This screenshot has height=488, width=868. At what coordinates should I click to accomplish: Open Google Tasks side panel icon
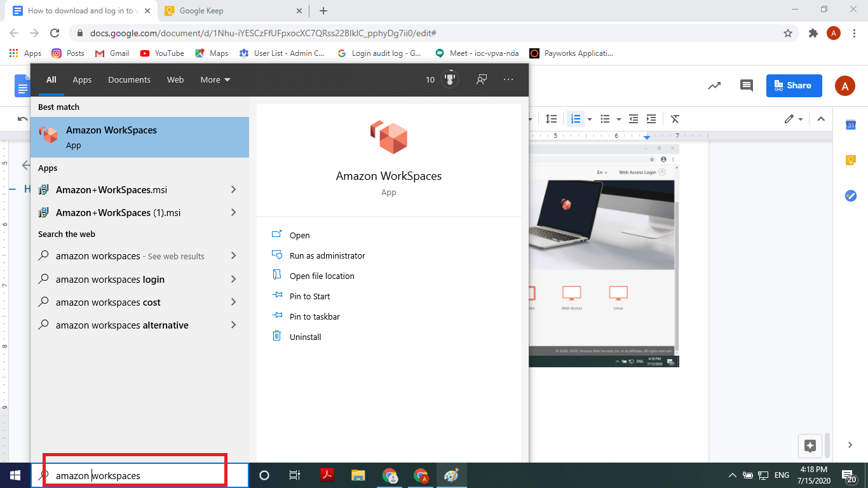851,196
